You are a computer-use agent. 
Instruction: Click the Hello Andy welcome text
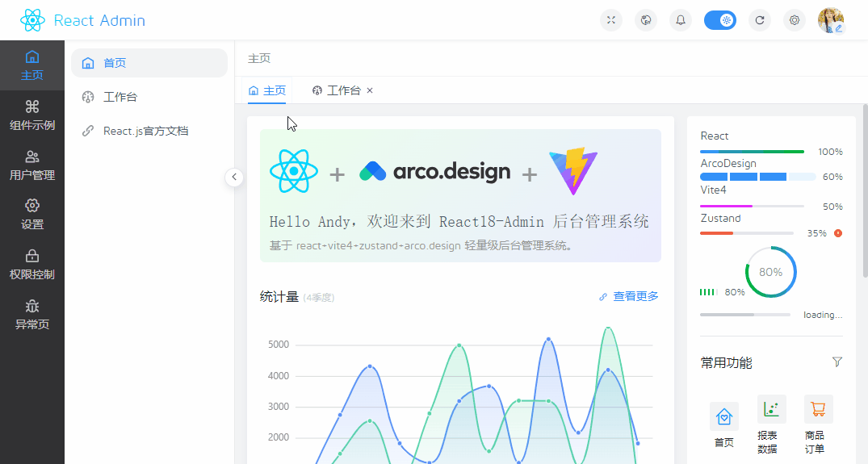pos(459,222)
